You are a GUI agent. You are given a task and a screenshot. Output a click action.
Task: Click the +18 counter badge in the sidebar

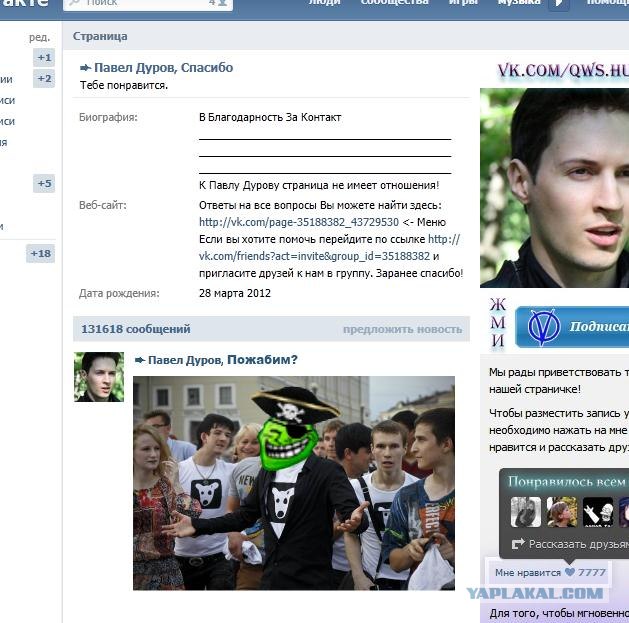click(x=41, y=254)
